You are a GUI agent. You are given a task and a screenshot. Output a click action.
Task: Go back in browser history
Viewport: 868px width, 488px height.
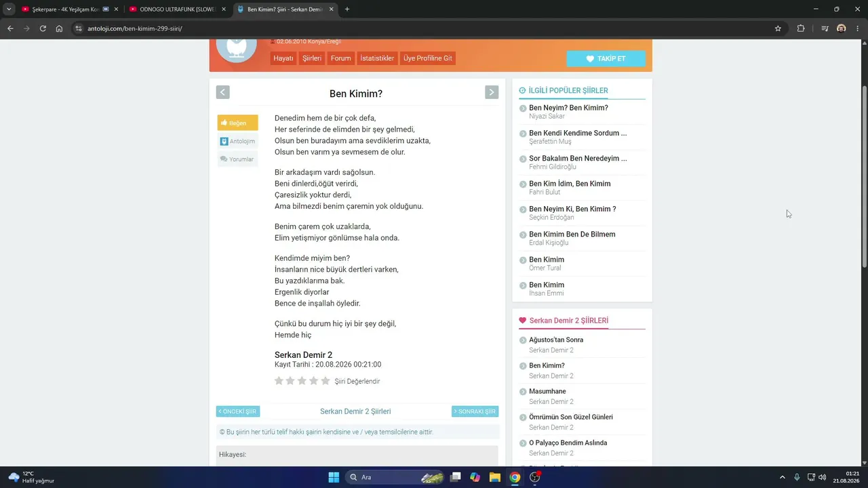pyautogui.click(x=10, y=28)
